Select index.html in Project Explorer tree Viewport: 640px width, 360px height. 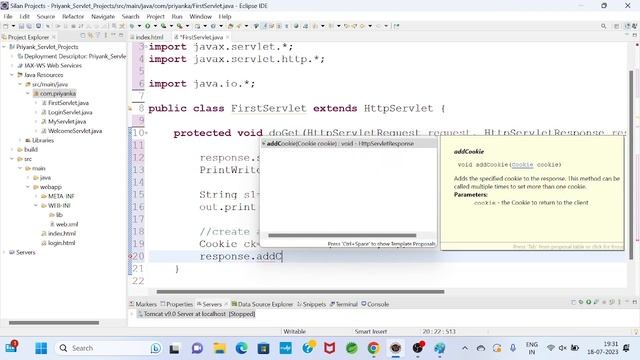[58, 233]
